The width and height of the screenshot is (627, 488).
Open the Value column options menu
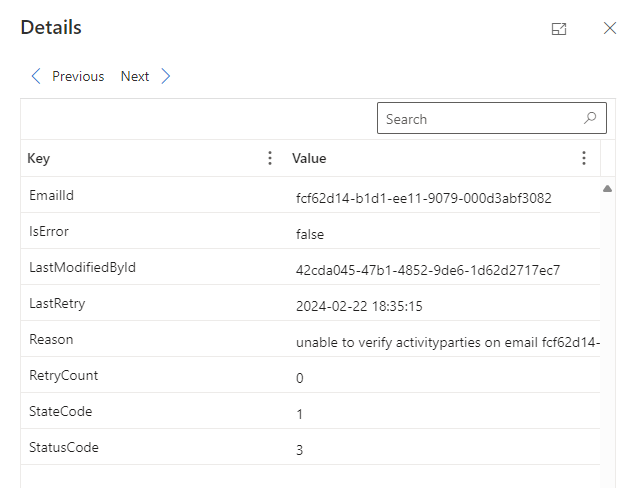tap(584, 158)
